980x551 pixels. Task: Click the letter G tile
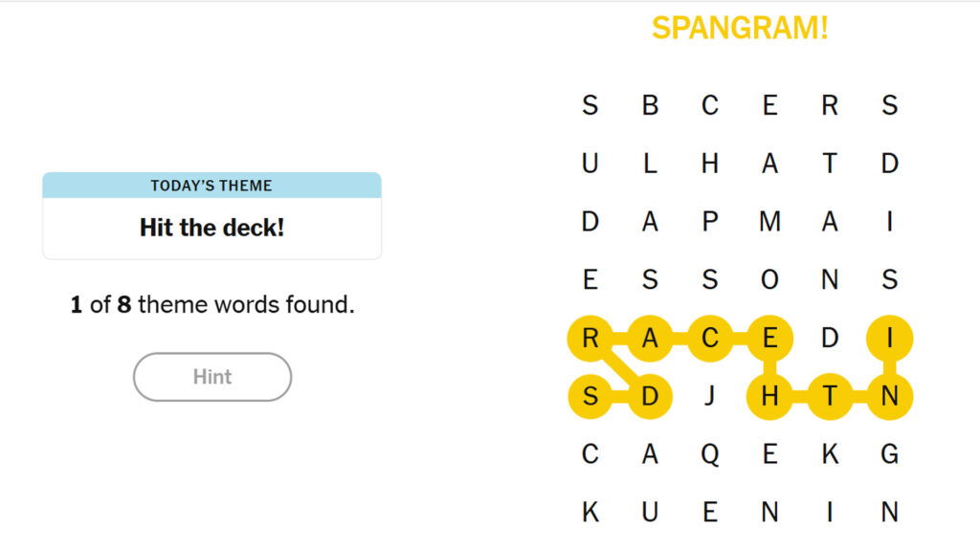point(889,454)
